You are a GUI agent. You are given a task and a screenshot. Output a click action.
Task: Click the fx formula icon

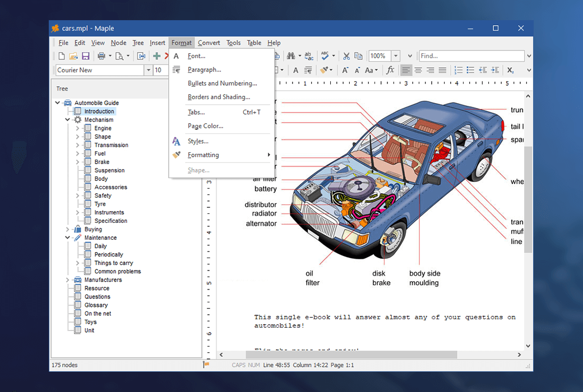point(390,70)
